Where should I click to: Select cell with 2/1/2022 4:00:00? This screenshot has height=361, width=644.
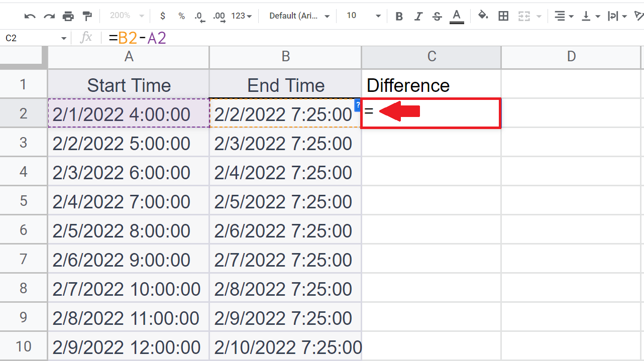[129, 113]
